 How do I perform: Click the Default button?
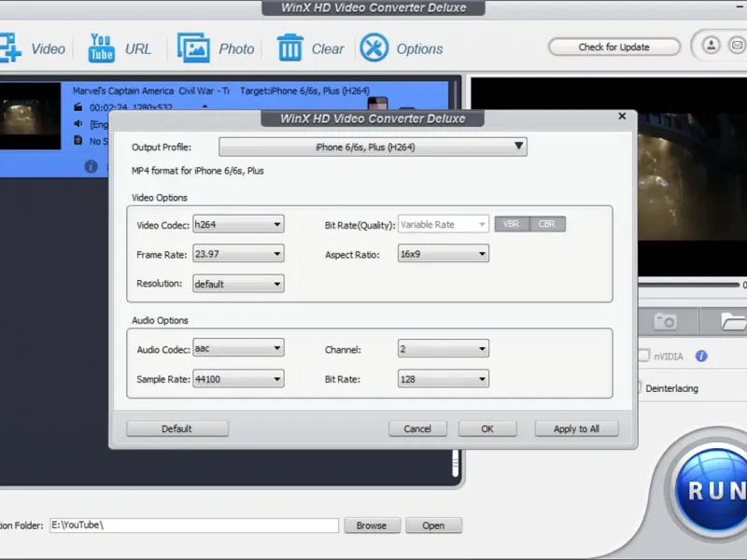tap(177, 428)
